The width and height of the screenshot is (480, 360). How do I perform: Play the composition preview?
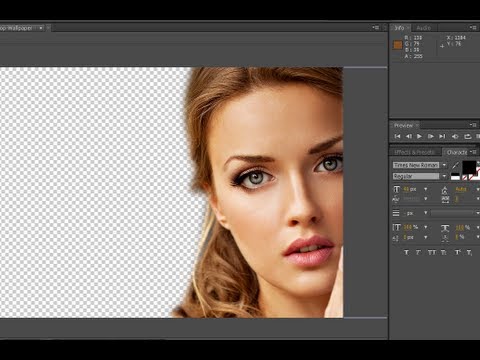tap(419, 136)
